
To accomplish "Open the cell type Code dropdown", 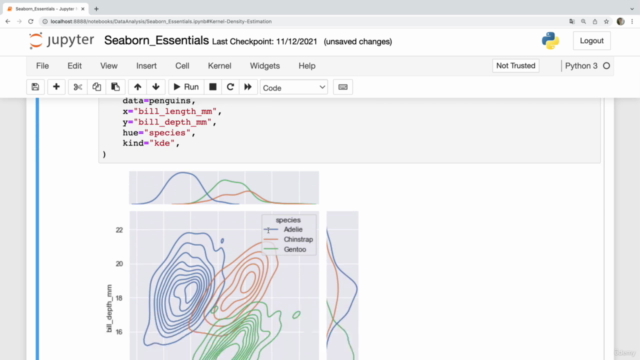I will point(294,88).
